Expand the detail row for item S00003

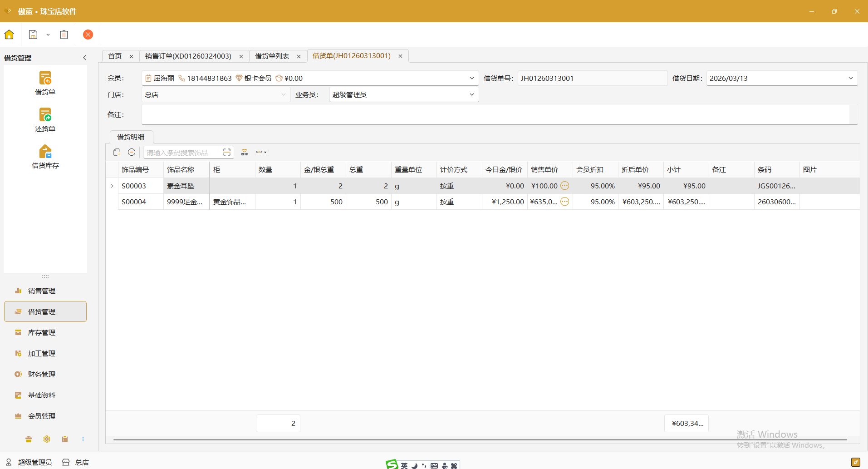coord(111,186)
